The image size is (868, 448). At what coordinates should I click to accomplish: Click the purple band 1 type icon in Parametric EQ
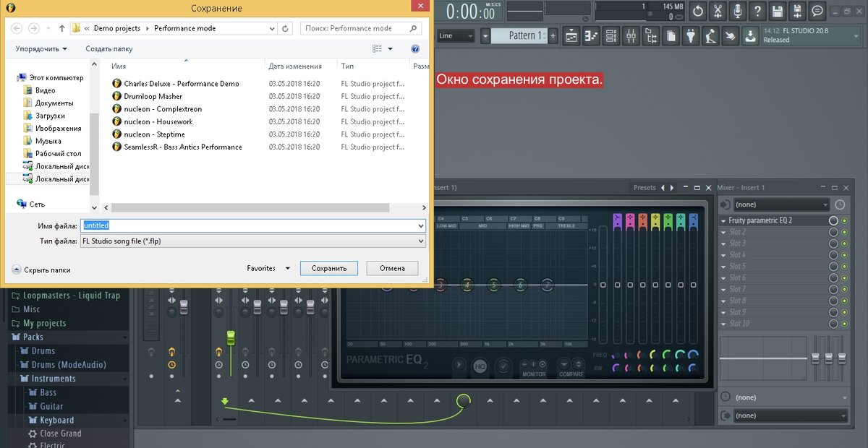(617, 219)
